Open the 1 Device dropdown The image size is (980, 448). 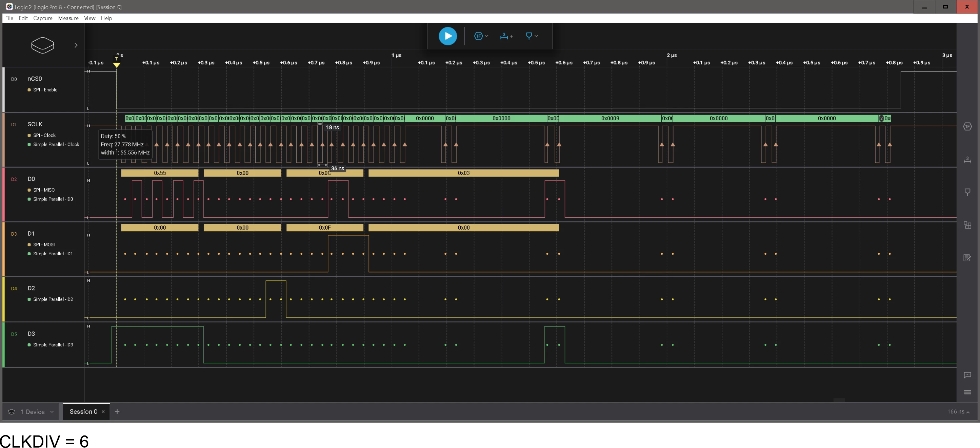coord(52,412)
